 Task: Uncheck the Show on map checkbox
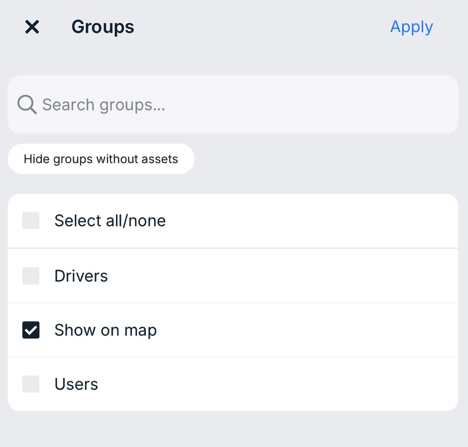click(31, 330)
